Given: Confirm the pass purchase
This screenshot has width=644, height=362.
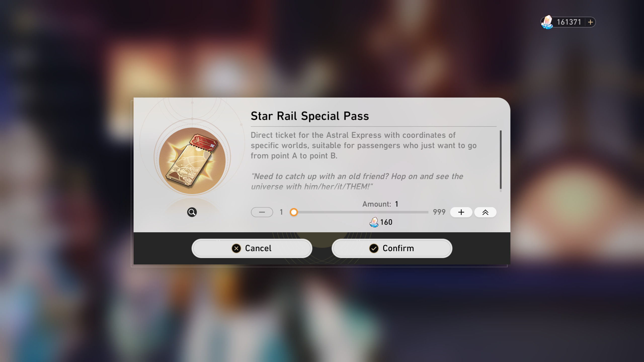Looking at the screenshot, I should [x=392, y=248].
